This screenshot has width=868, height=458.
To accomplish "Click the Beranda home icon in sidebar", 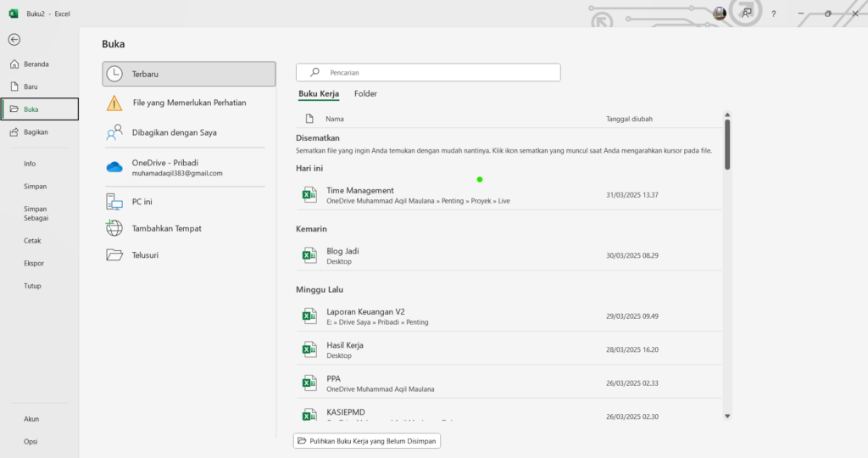I will [x=14, y=64].
